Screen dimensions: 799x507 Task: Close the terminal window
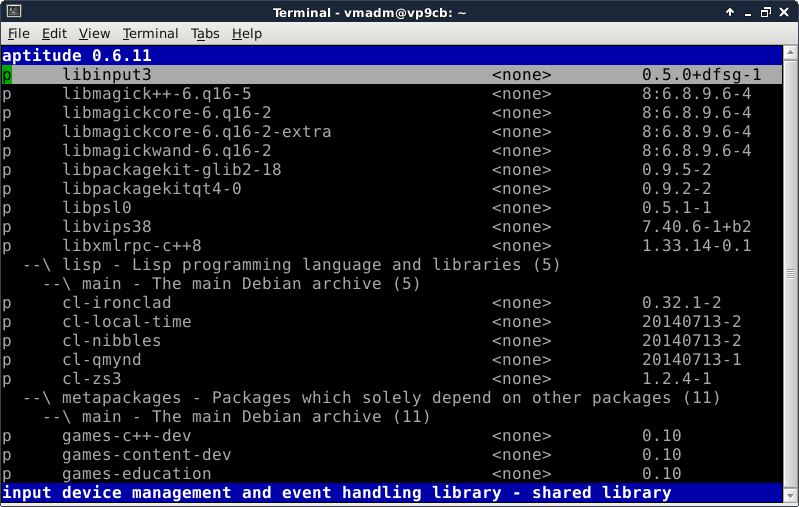tap(786, 11)
